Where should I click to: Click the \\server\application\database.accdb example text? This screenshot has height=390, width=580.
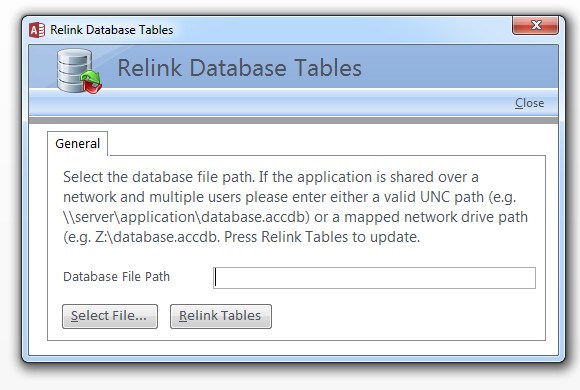coord(186,217)
